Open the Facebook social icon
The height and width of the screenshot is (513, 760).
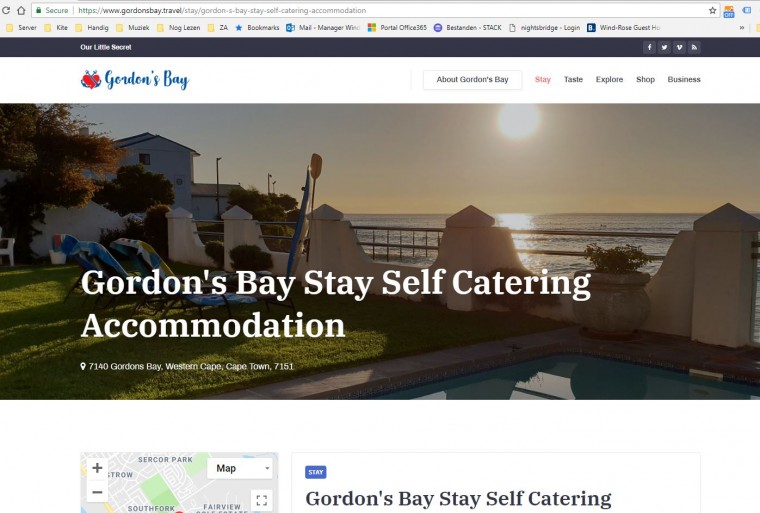(x=649, y=47)
